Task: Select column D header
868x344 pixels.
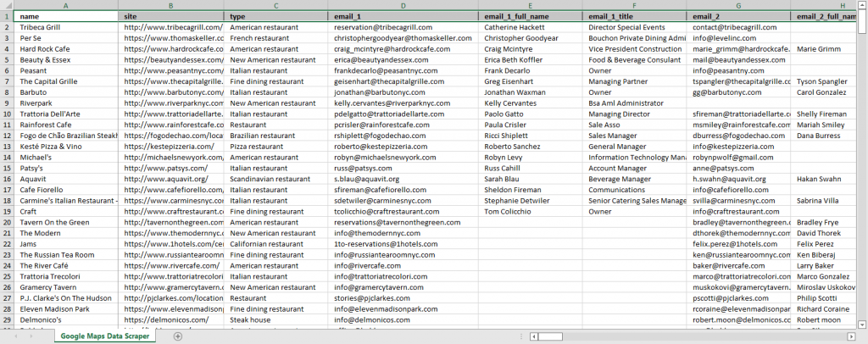Action: point(403,5)
